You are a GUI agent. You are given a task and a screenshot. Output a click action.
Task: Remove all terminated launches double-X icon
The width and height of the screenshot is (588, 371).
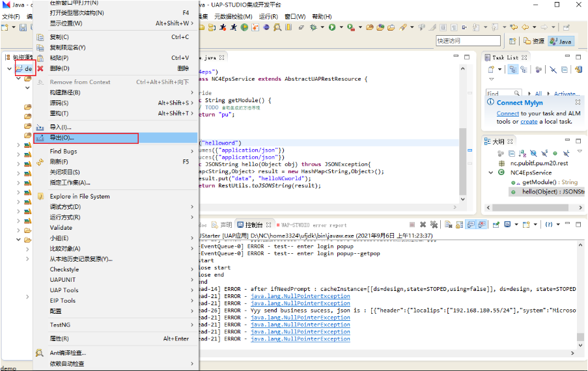[x=434, y=225]
